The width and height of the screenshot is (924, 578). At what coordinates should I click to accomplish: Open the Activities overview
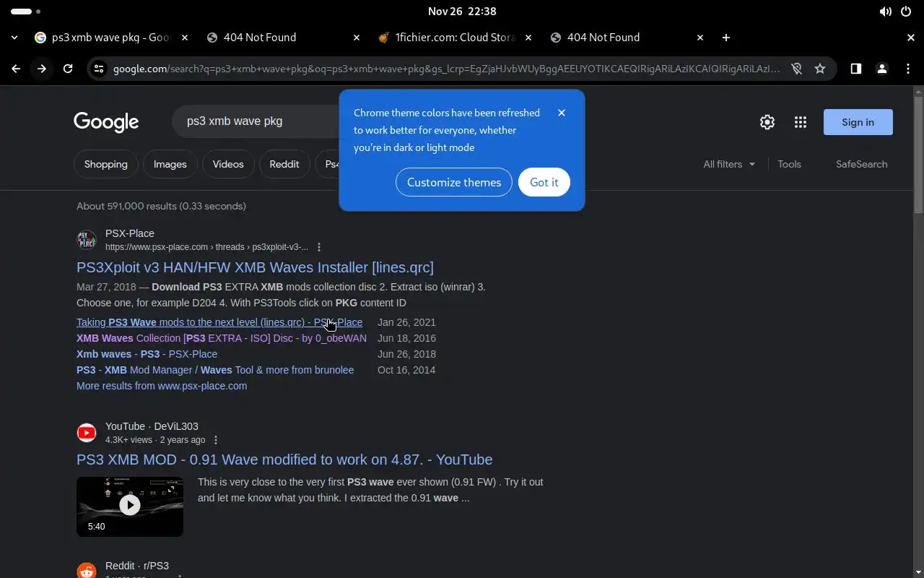pos(26,12)
